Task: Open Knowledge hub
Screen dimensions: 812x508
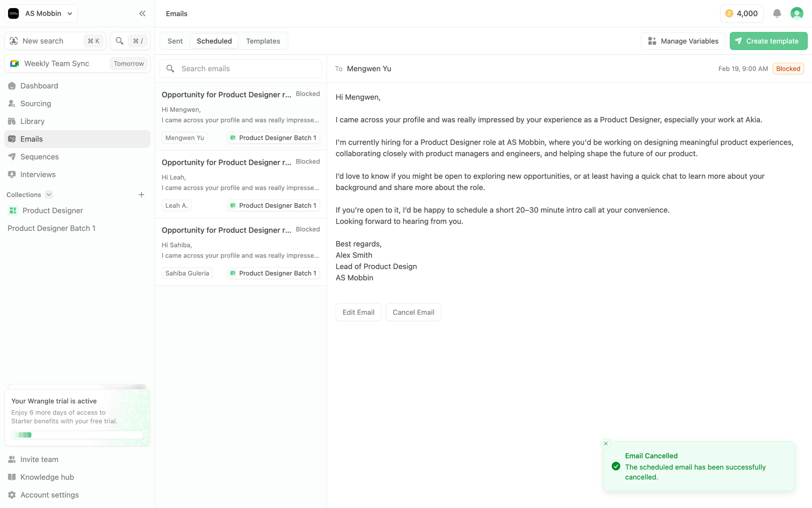Action: (77, 478)
